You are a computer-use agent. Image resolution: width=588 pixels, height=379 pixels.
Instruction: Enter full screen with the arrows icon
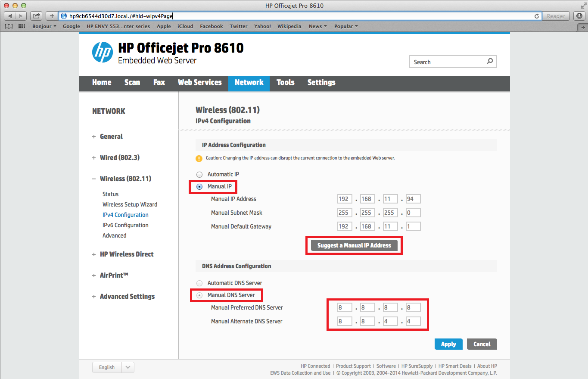[x=583, y=5]
